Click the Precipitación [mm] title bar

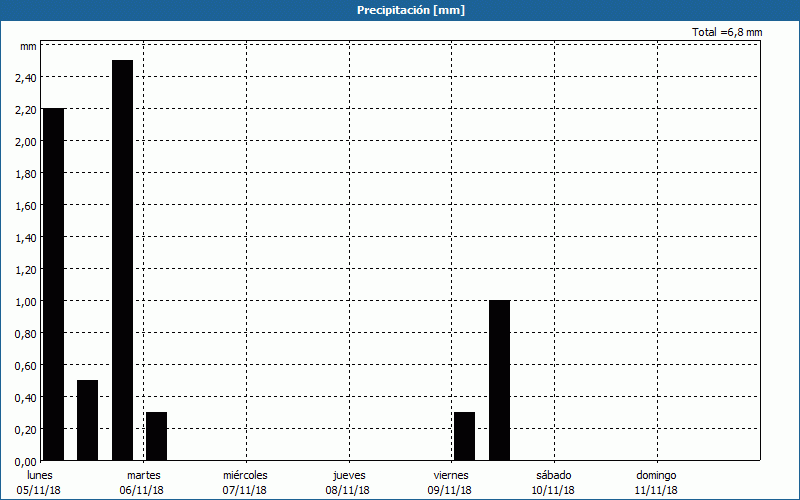coord(400,10)
